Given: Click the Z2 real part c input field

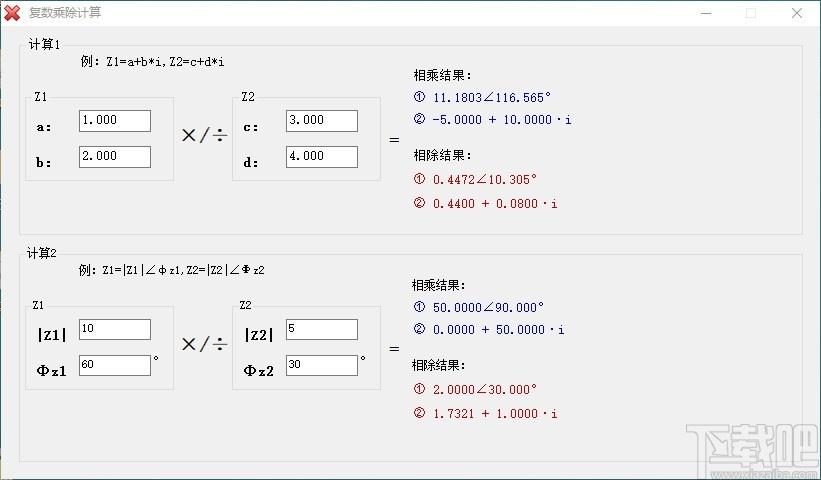Looking at the screenshot, I should point(321,120).
